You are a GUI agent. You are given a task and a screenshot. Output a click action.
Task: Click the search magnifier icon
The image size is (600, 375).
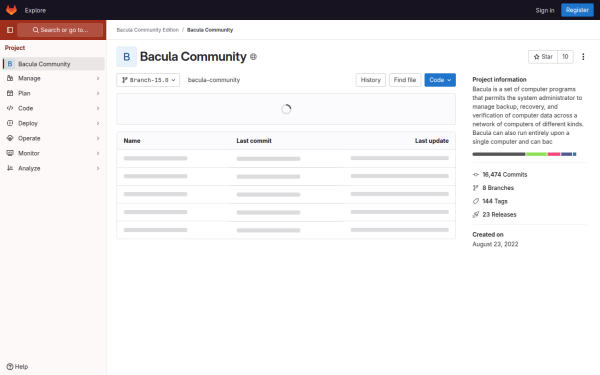[36, 30]
